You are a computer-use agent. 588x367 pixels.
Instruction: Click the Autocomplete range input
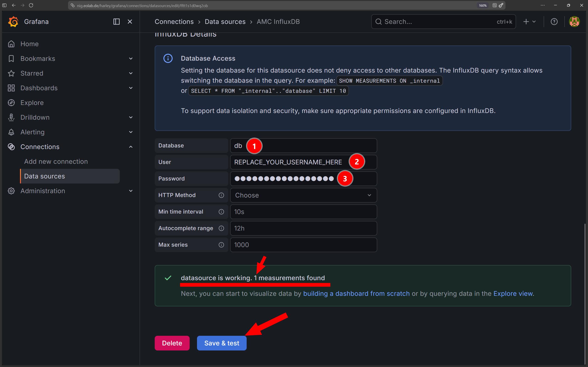click(303, 228)
